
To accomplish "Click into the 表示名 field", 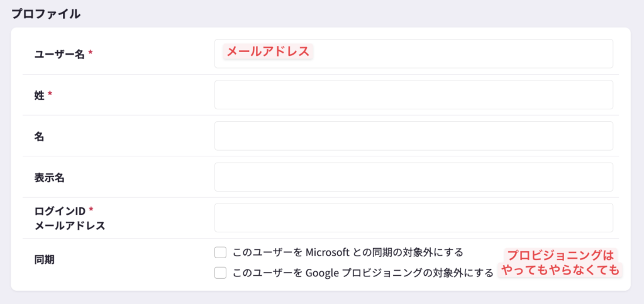I will click(413, 176).
